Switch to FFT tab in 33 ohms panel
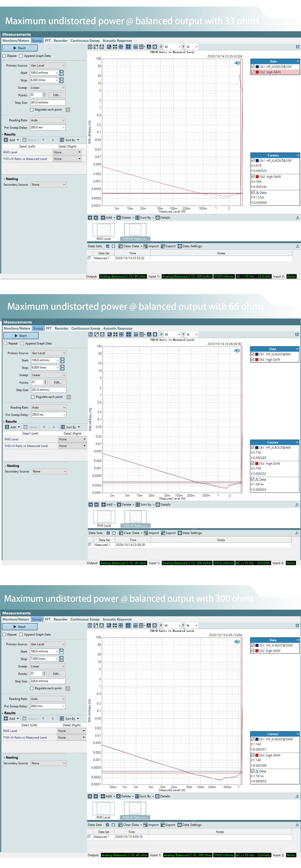 48,41
